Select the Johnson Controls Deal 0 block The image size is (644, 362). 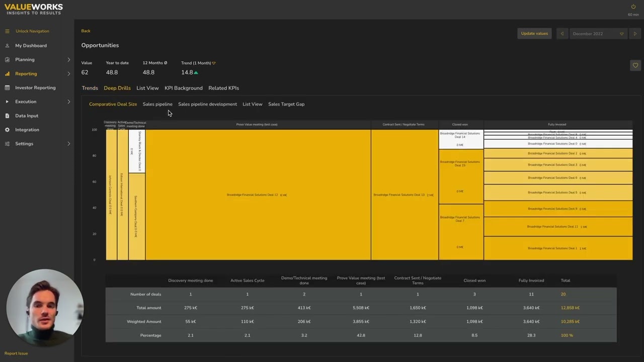(x=111, y=195)
